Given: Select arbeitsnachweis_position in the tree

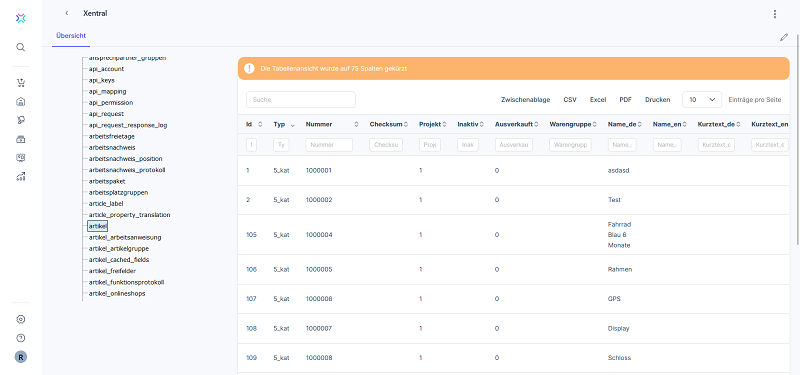Looking at the screenshot, I should click(126, 159).
